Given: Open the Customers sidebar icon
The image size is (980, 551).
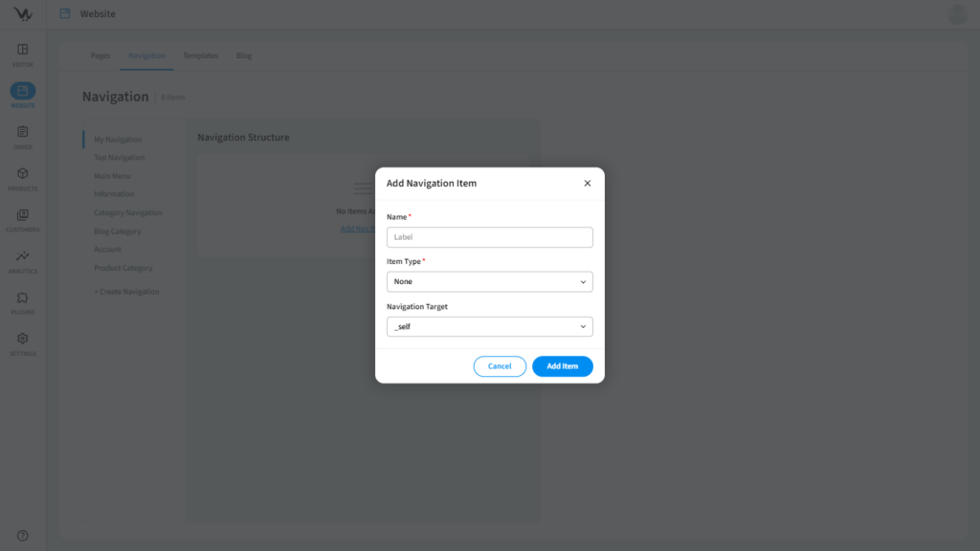Looking at the screenshot, I should point(23,215).
